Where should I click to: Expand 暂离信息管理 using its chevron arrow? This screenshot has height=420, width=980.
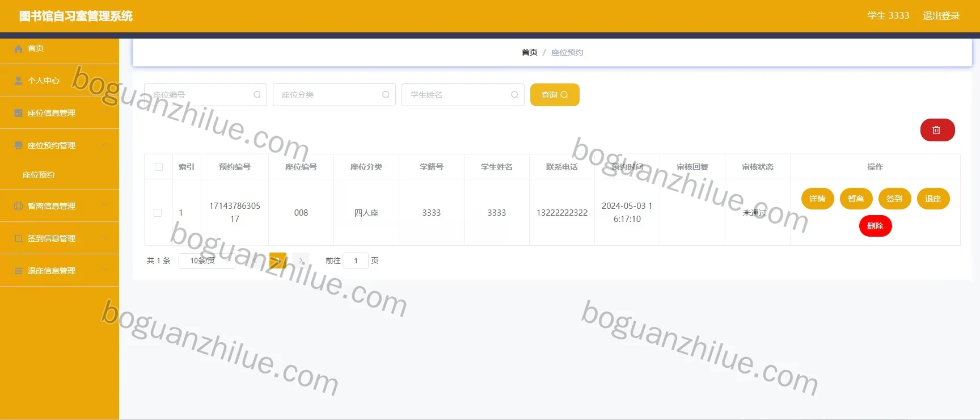pyautogui.click(x=105, y=205)
